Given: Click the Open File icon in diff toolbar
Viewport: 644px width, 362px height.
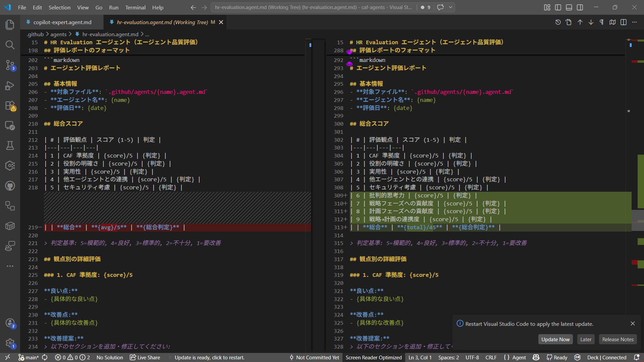Looking at the screenshot, I should (569, 22).
